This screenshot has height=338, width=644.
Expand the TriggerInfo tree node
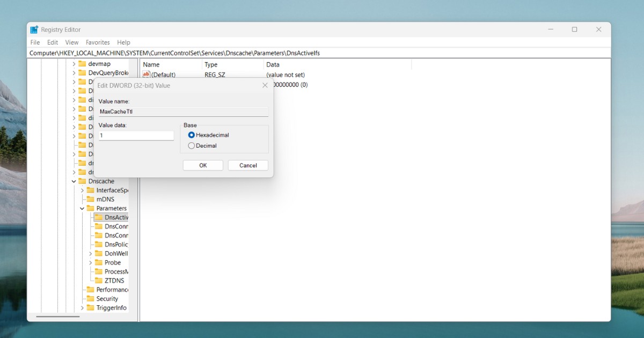tap(82, 307)
